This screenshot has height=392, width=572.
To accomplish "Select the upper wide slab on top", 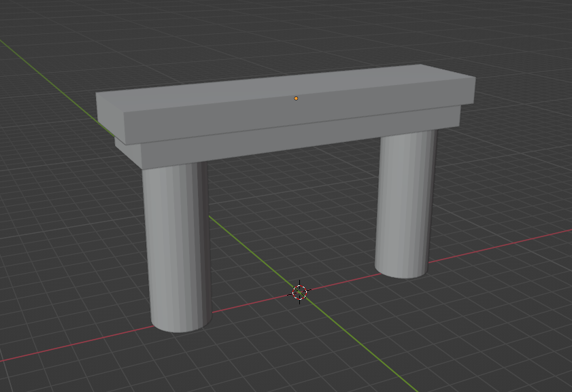I will coord(286,104).
